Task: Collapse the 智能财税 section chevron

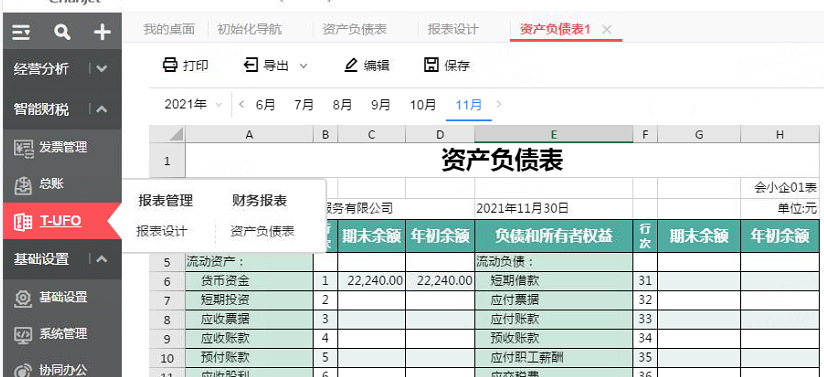Action: pyautogui.click(x=102, y=109)
